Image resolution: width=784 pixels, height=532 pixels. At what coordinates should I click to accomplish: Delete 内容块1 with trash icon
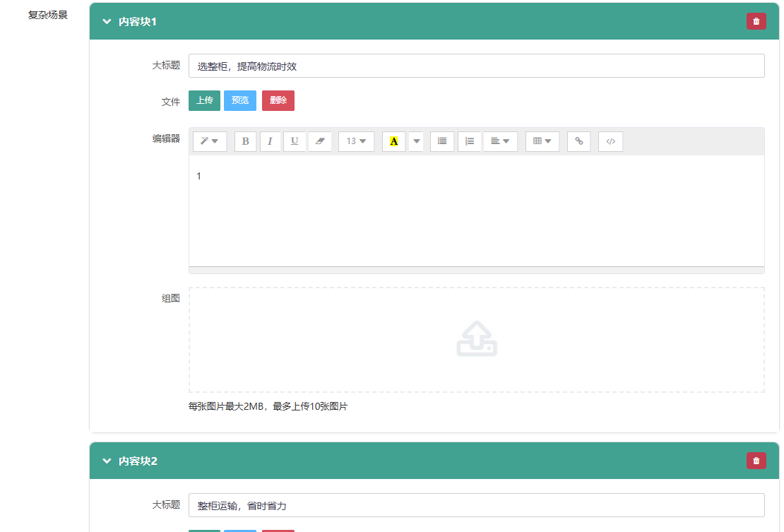pos(756,21)
